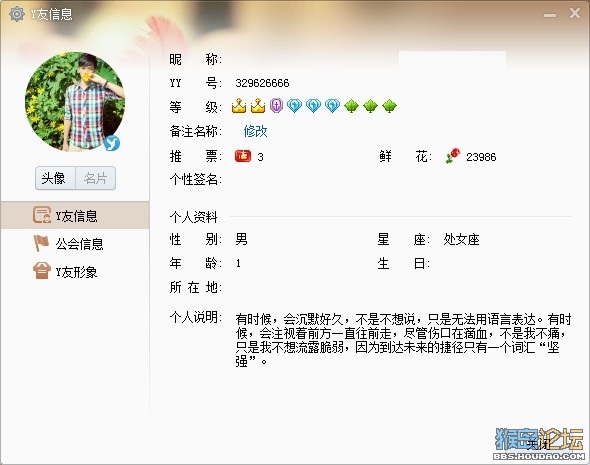Minimize the Y友信息 window
The image size is (590, 465).
(x=550, y=15)
